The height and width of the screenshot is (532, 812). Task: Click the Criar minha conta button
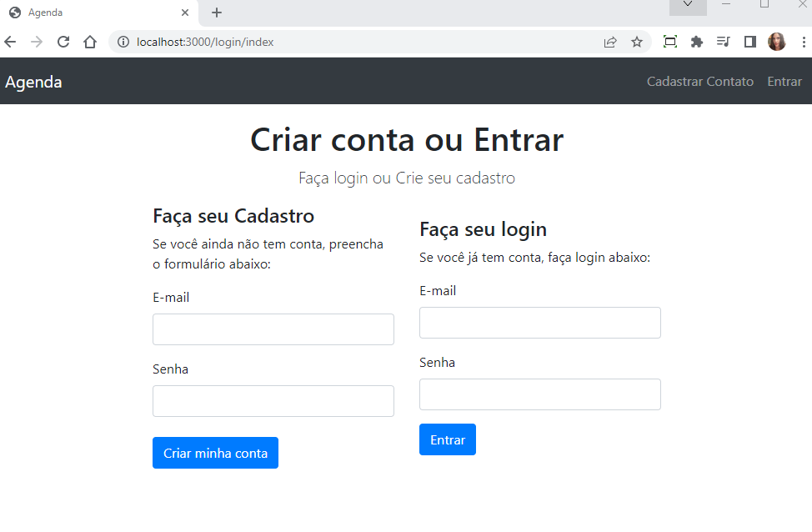215,453
